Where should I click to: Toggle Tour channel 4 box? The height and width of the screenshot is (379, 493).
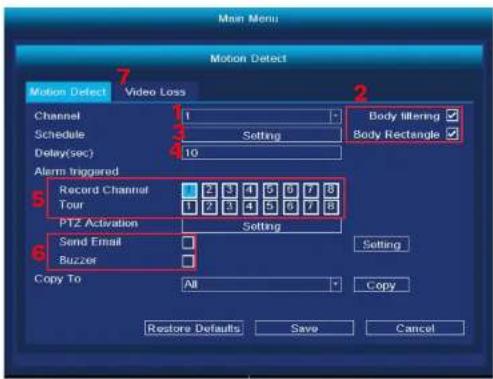(250, 207)
